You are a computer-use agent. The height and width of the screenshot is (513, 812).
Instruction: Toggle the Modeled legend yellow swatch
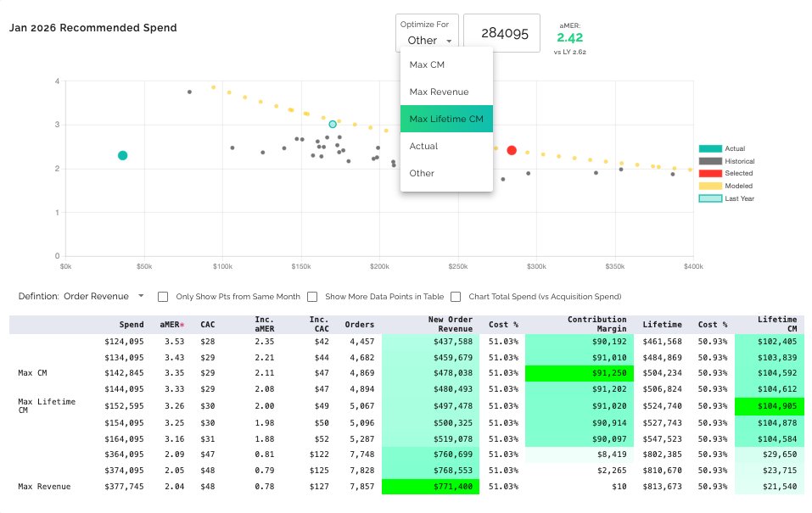710,186
